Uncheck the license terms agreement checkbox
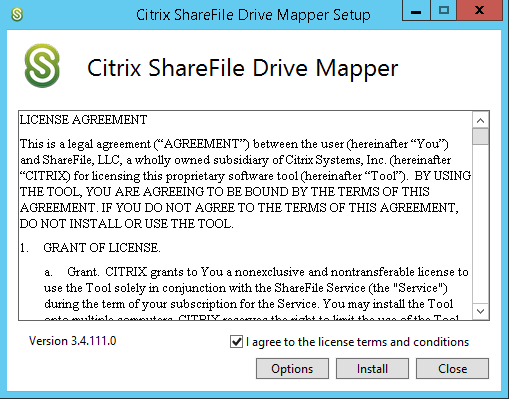Screen dimensions: 509x399 click(236, 342)
